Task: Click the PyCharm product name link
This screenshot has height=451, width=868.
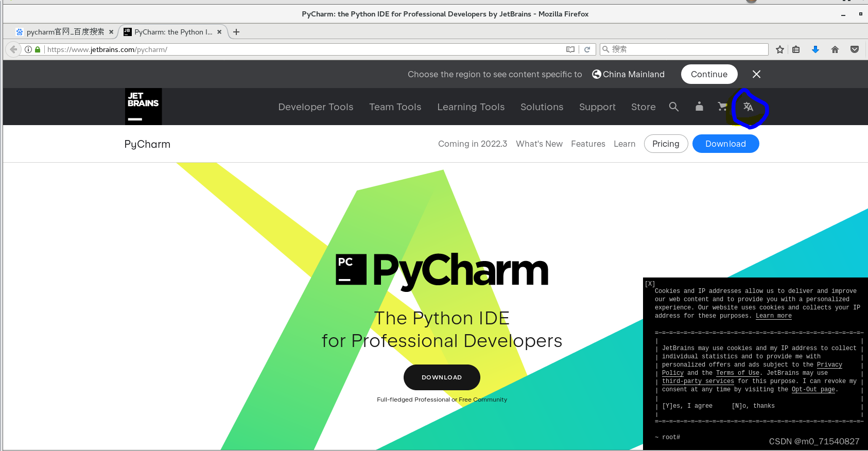Action: 147,144
